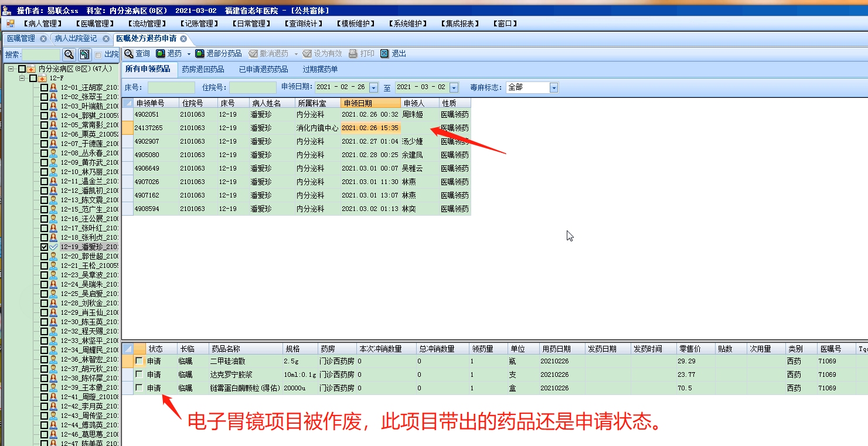Click the search magnifier icon beside 搜索 field
This screenshot has width=868, height=446.
[69, 55]
